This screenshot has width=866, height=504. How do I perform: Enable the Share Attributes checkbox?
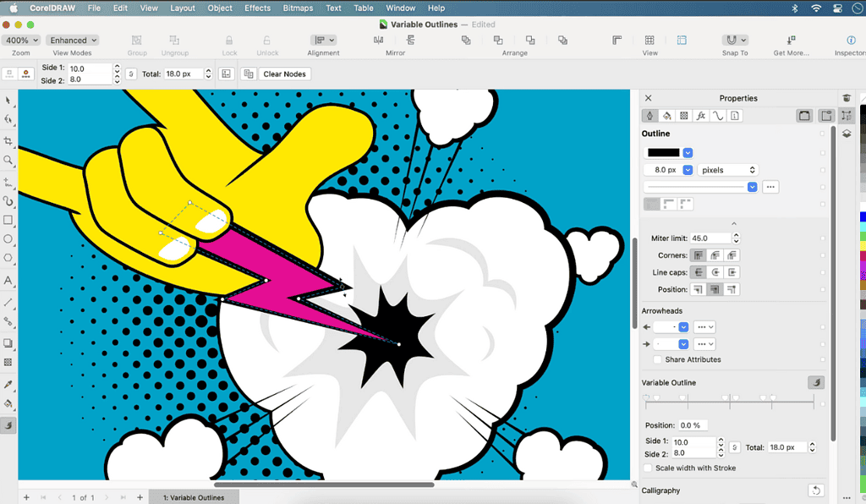pyautogui.click(x=658, y=359)
